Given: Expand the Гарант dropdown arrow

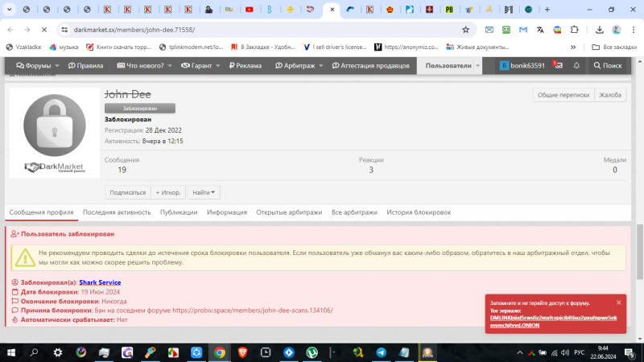Looking at the screenshot, I should pos(217,66).
